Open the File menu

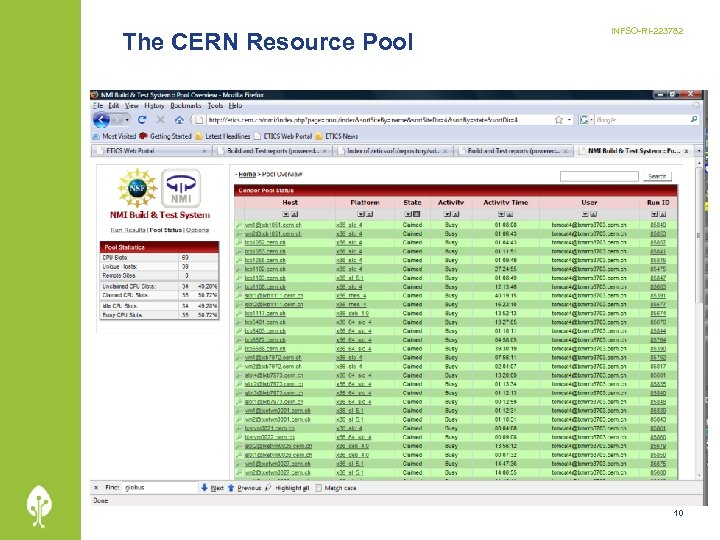(98, 106)
